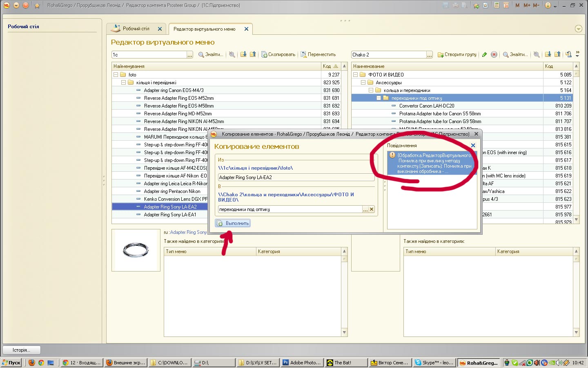The width and height of the screenshot is (588, 368).
Task: Collapse the Аксессуары folder node
Action: [x=363, y=83]
